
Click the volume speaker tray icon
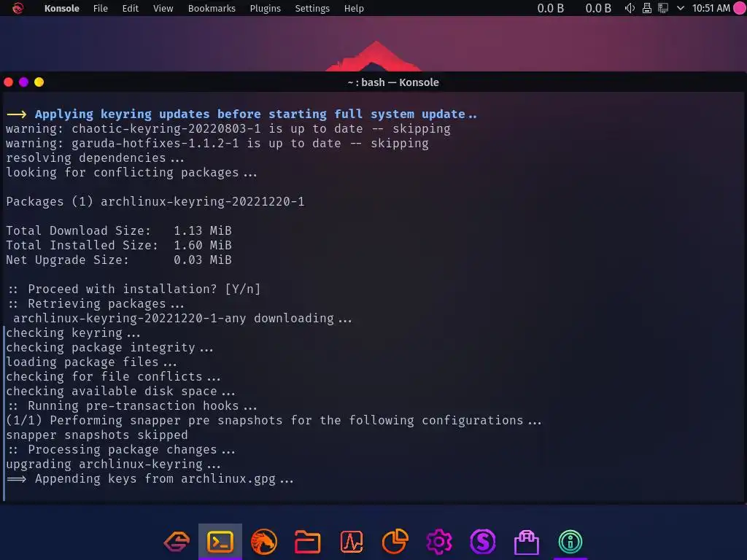tap(630, 8)
